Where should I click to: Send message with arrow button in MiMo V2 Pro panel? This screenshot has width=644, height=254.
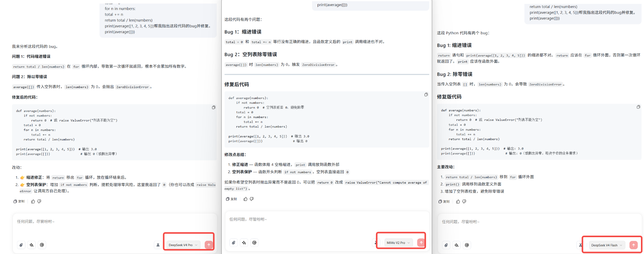(421, 242)
